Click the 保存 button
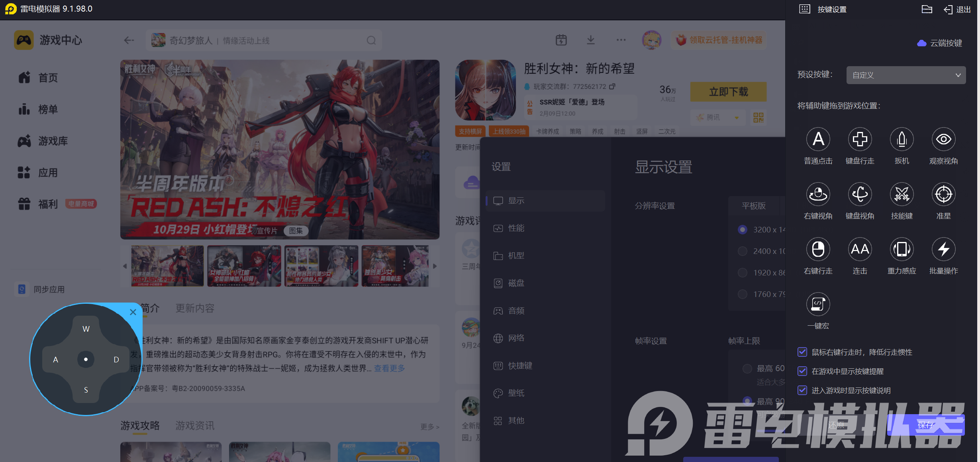980x462 pixels. tap(925, 425)
